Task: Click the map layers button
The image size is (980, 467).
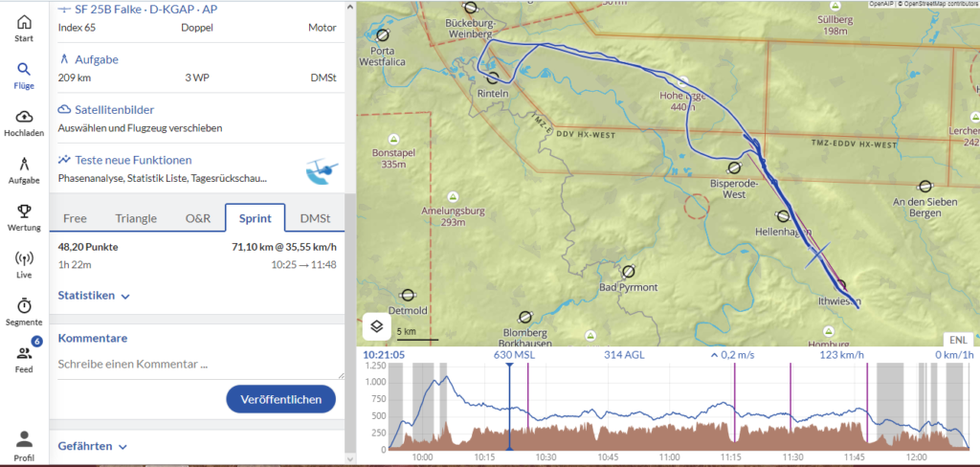Action: pyautogui.click(x=377, y=326)
